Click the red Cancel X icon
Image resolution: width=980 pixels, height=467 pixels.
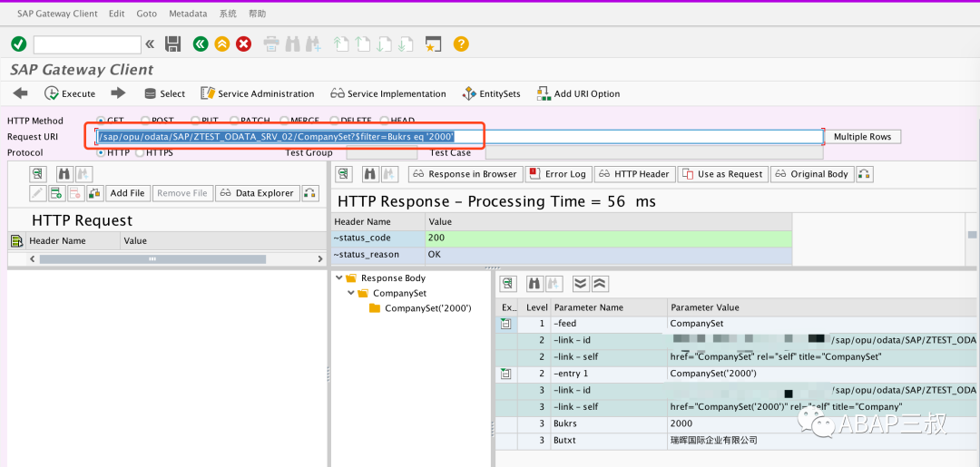244,44
